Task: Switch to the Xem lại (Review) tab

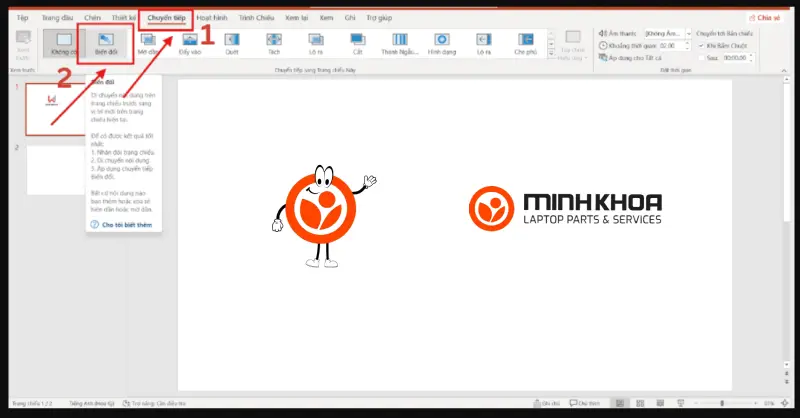Action: click(296, 18)
